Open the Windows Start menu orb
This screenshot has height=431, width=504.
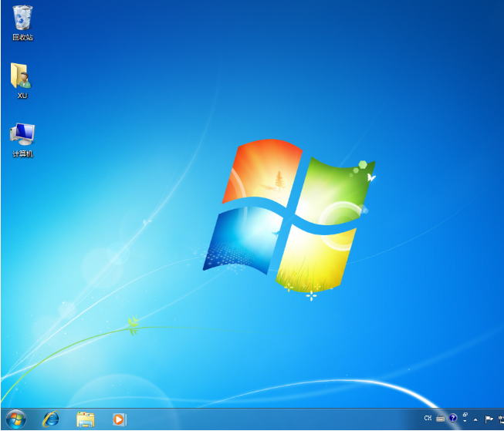[x=15, y=419]
